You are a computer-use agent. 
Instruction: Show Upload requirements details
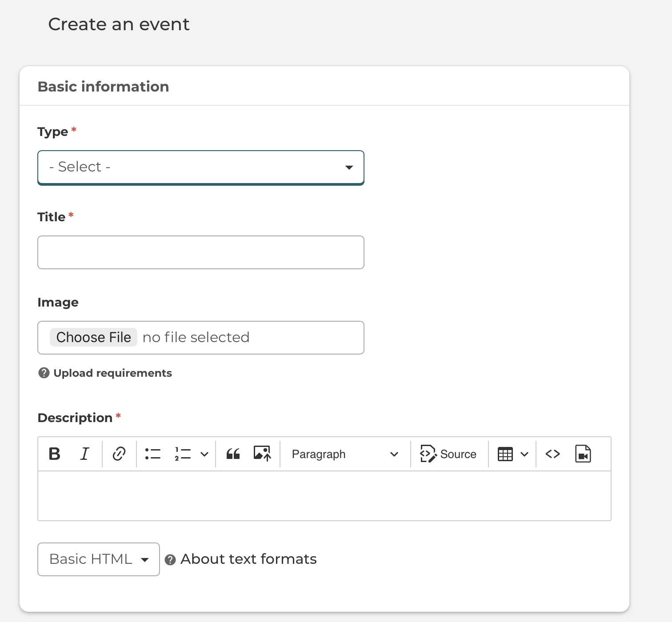[112, 373]
